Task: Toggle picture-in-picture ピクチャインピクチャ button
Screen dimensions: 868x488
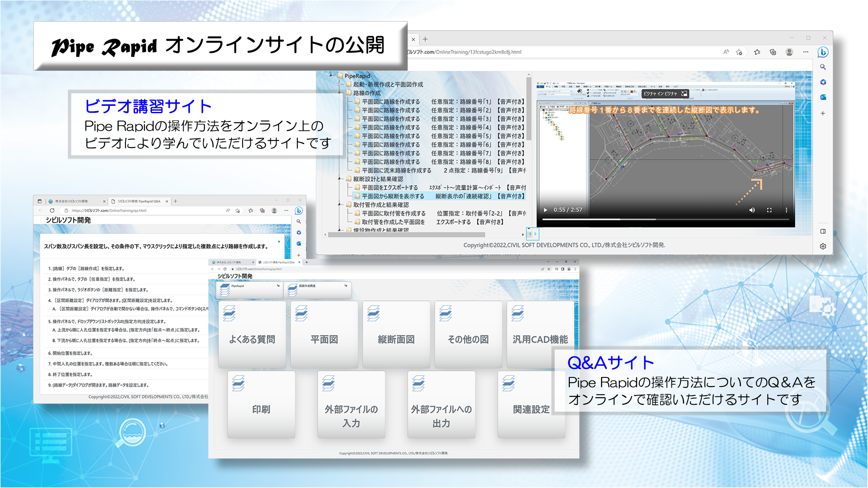Action: click(665, 93)
